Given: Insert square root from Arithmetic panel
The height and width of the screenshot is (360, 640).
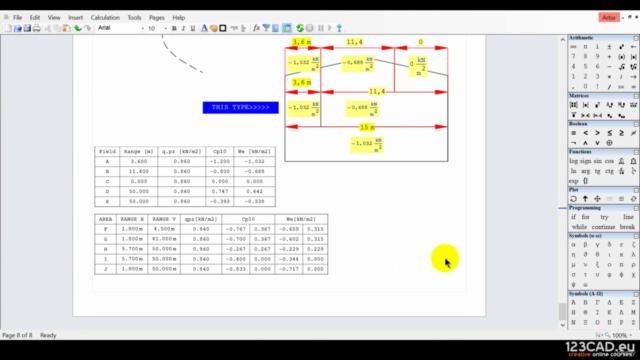Looking at the screenshot, I should (621, 67).
